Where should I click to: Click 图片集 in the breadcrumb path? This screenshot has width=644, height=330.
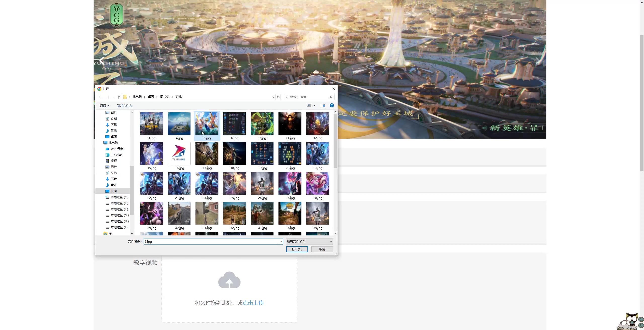click(165, 97)
